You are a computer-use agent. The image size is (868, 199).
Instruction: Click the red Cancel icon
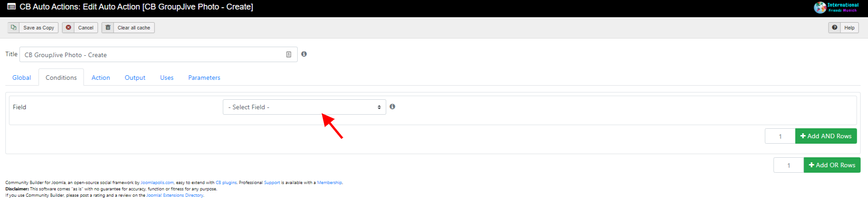click(69, 28)
